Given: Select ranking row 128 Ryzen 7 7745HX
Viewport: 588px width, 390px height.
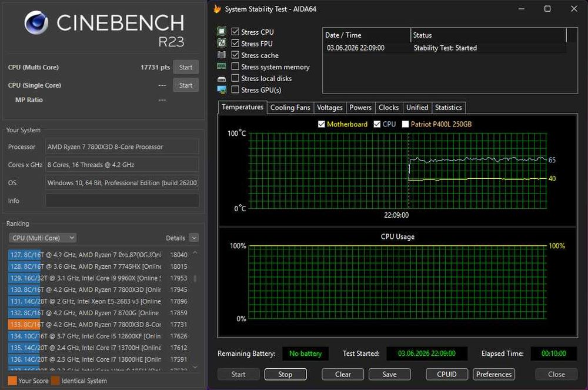Looking at the screenshot, I should 98,266.
